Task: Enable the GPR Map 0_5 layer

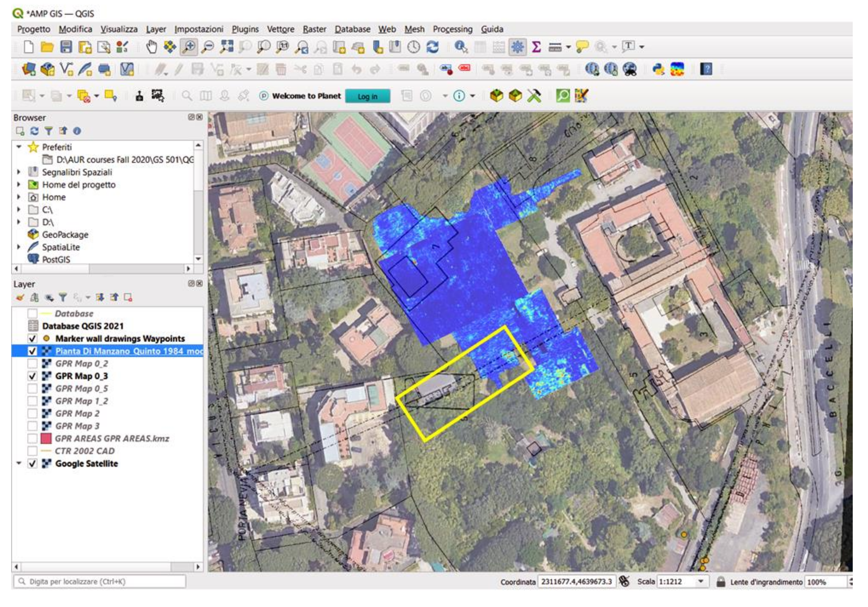Action: (x=32, y=388)
